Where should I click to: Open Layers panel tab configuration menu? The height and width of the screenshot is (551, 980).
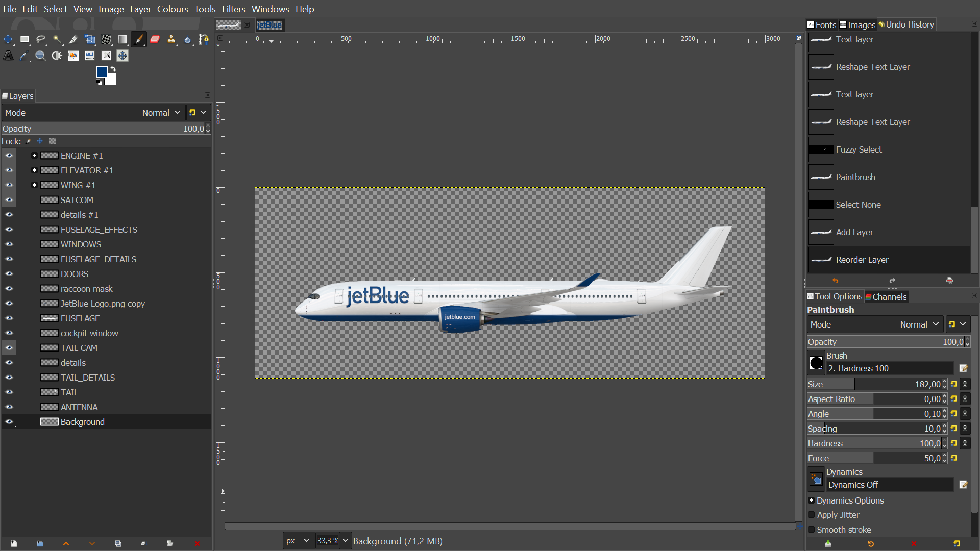[x=207, y=95]
